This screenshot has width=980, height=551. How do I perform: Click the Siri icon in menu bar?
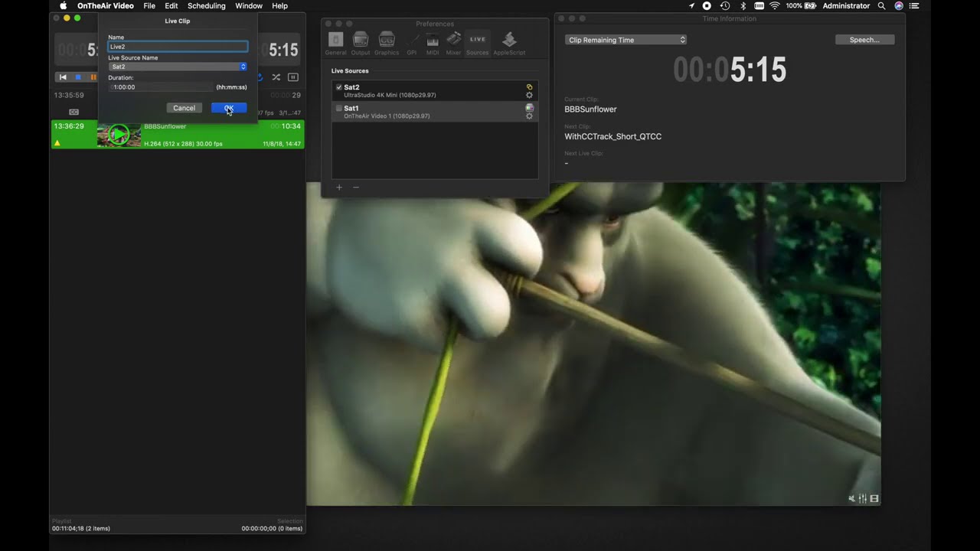pyautogui.click(x=899, y=6)
